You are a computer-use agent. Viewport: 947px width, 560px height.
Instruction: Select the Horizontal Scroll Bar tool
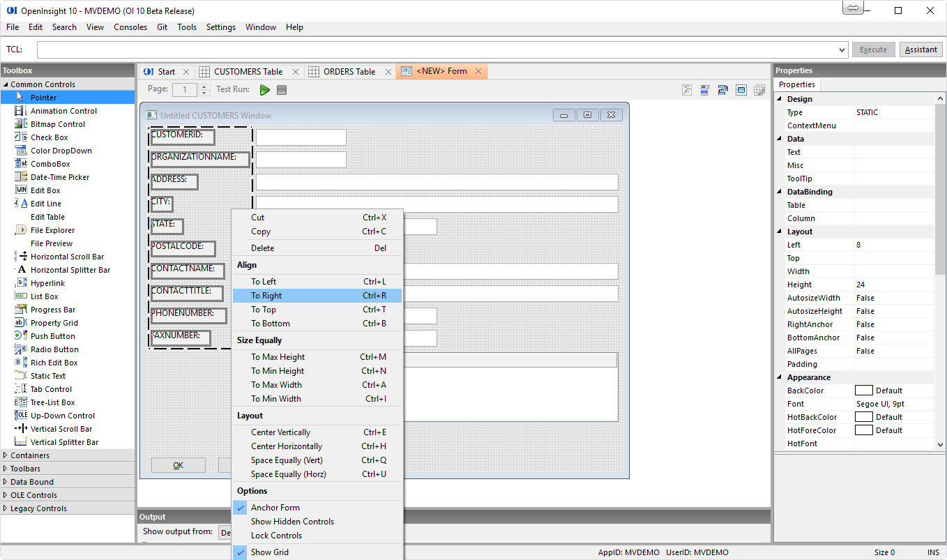tap(68, 257)
